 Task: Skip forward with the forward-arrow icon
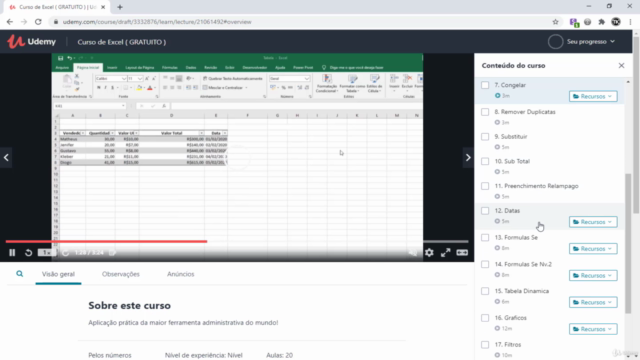[x=65, y=253]
